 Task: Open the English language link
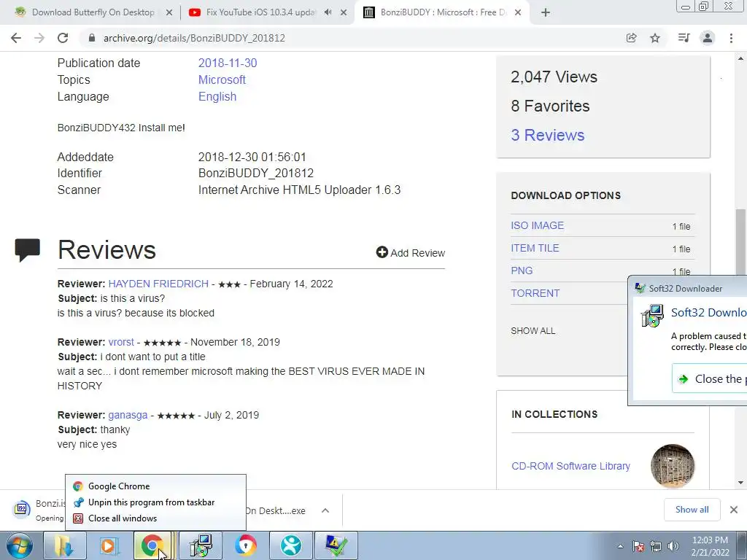[x=217, y=96]
